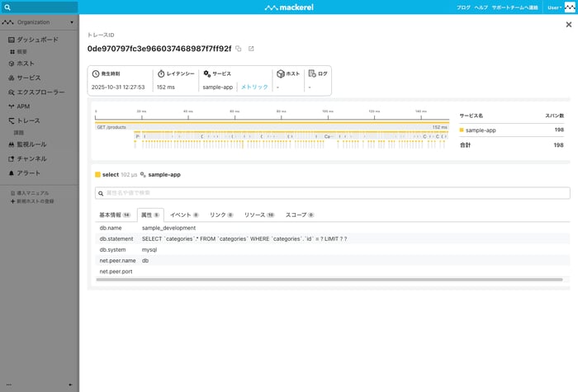Switch to the リソース tab
This screenshot has height=392, width=578.
(x=258, y=215)
